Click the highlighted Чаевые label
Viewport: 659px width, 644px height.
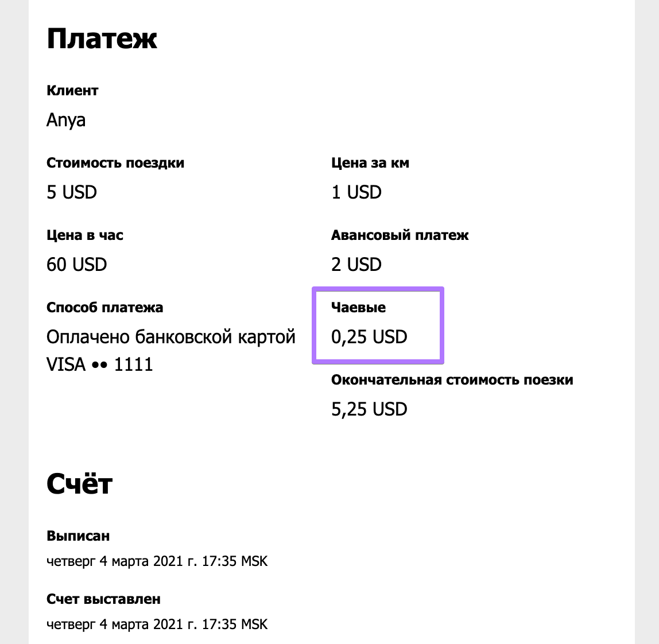358,307
